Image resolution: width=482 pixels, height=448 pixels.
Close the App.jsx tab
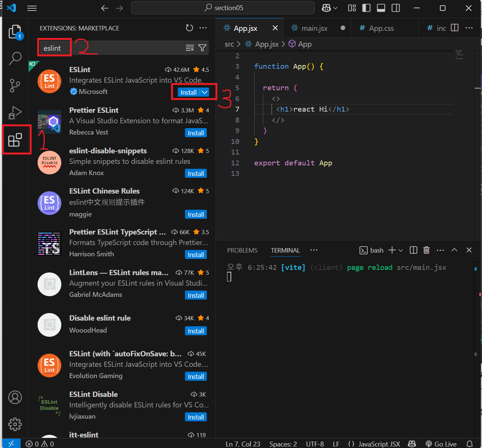275,28
